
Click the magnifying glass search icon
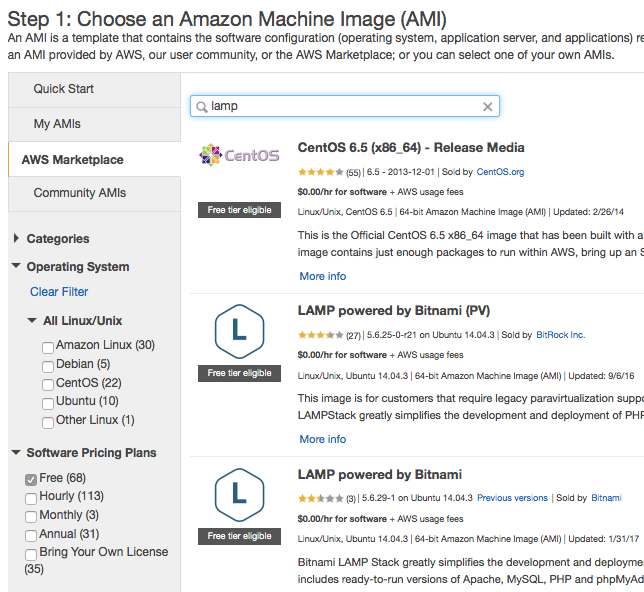202,106
